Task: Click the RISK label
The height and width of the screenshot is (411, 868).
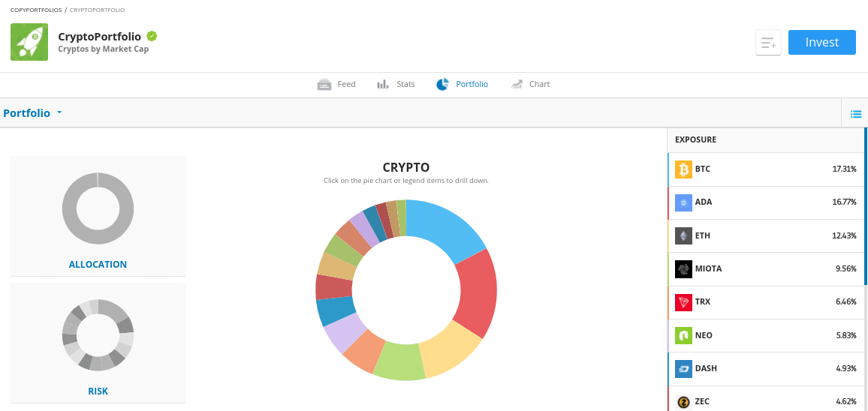Action: (x=98, y=391)
